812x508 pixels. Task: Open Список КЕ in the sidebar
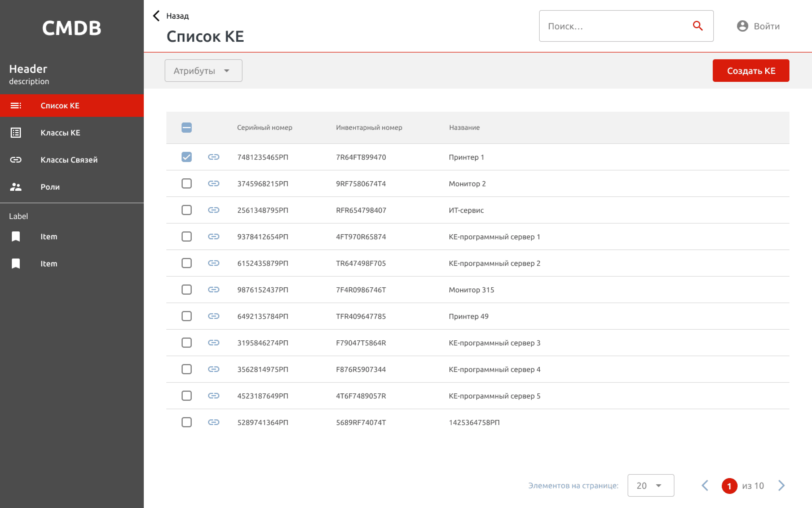pos(72,106)
